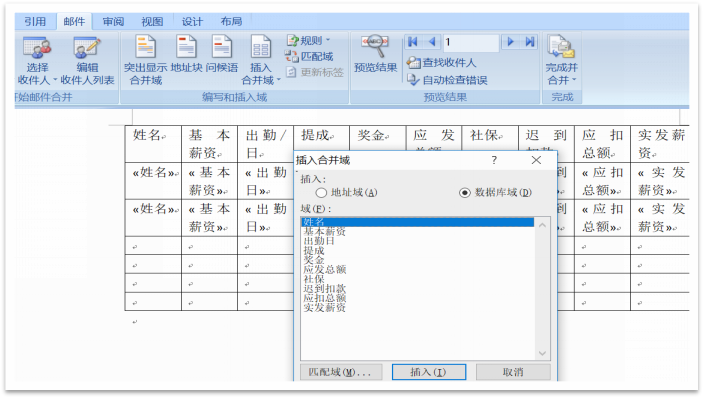This screenshot has height=397, width=703.
Task: Select 姓名 in the field list
Action: point(417,222)
